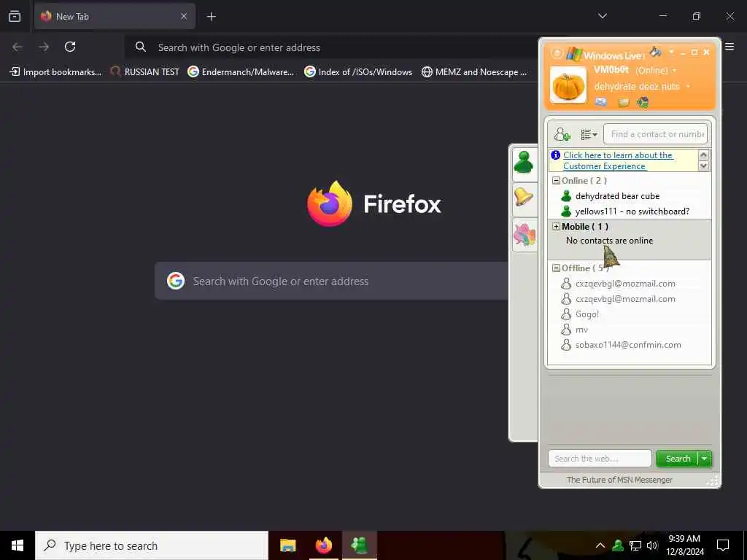Open the contact list layout menu
Image resolution: width=747 pixels, height=560 pixels.
click(x=589, y=135)
